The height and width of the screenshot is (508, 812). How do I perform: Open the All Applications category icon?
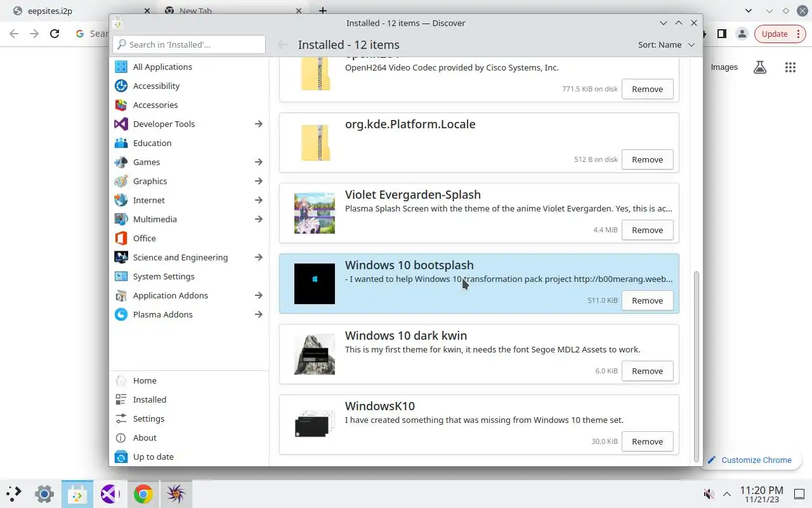121,67
